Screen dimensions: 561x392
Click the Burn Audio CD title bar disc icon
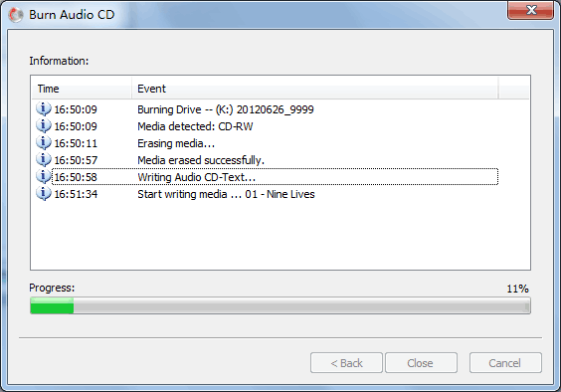point(16,15)
